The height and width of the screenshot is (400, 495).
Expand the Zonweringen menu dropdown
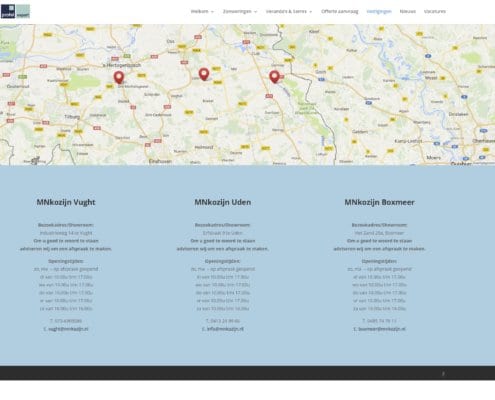point(240,11)
